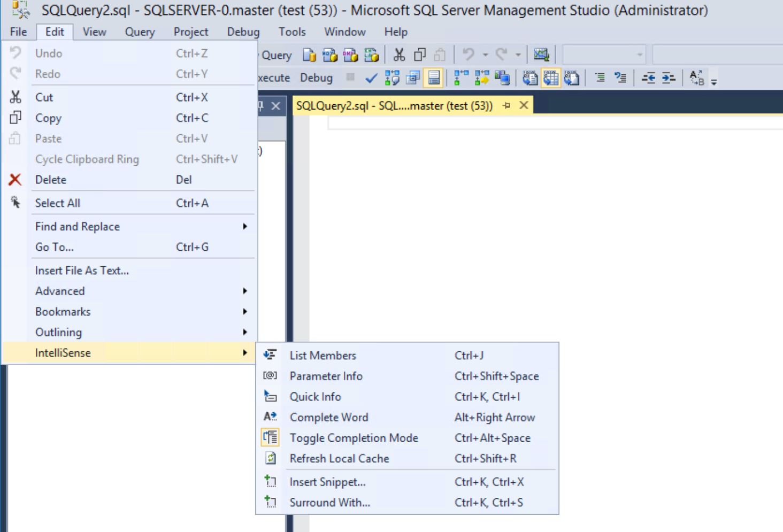Open the Undo history dropdown arrow
The height and width of the screenshot is (532, 783).
click(485, 55)
